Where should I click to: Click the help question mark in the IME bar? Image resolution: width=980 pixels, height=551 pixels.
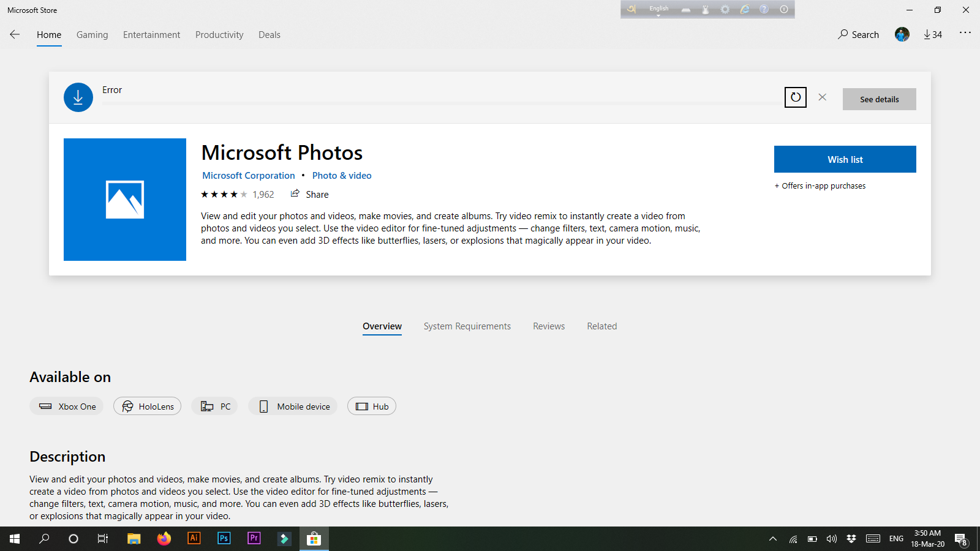click(764, 9)
